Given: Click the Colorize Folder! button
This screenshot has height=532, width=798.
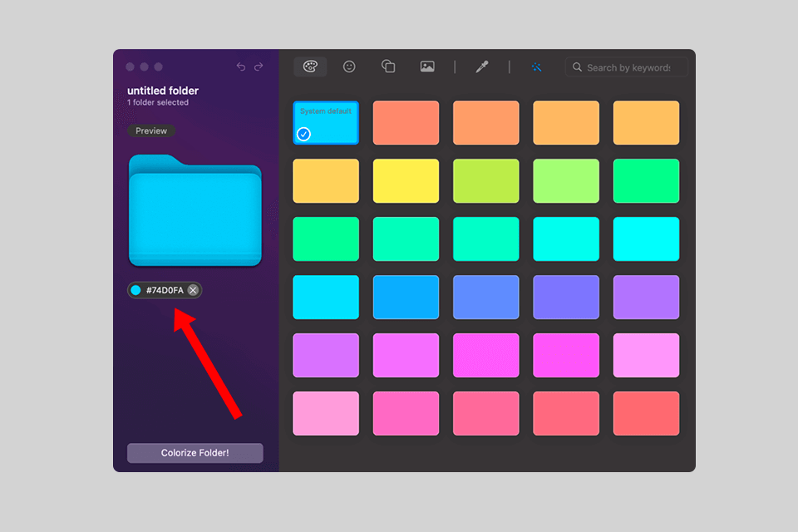Looking at the screenshot, I should click(x=195, y=453).
